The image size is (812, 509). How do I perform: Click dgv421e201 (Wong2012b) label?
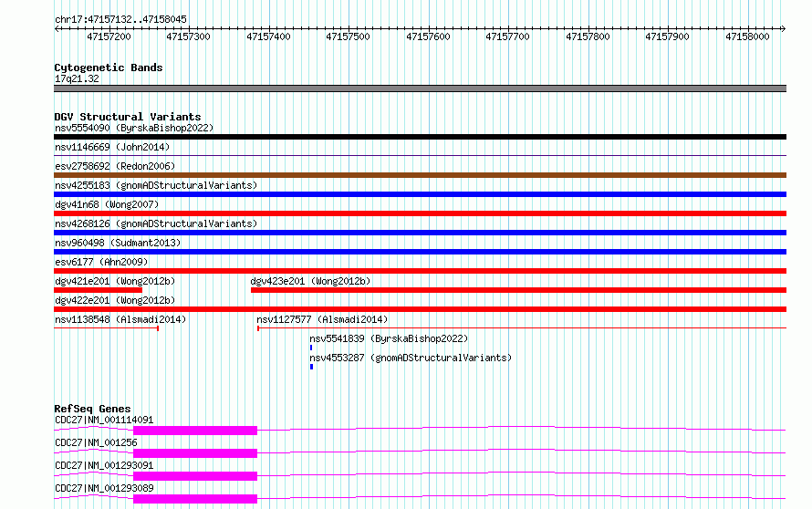pos(115,281)
